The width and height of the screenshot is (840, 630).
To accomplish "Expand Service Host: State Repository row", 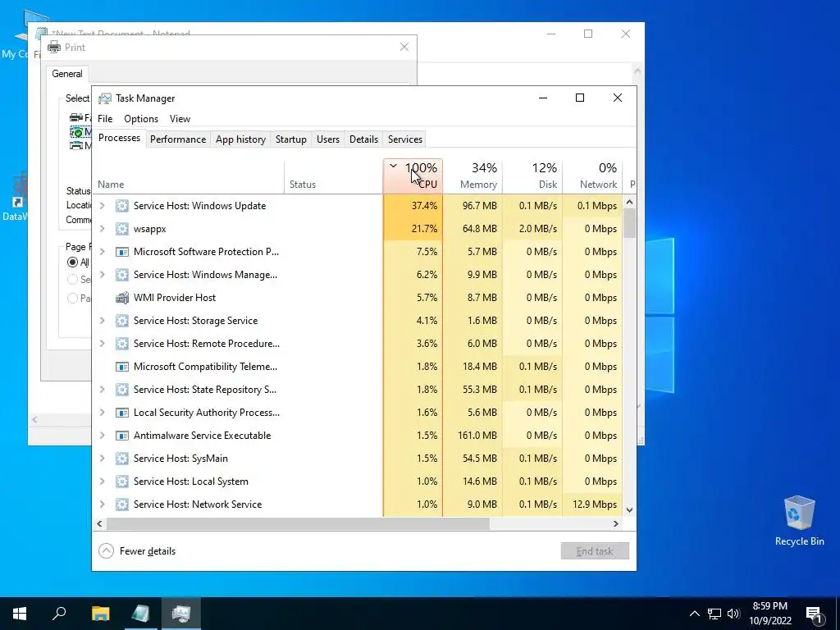I will click(x=103, y=390).
